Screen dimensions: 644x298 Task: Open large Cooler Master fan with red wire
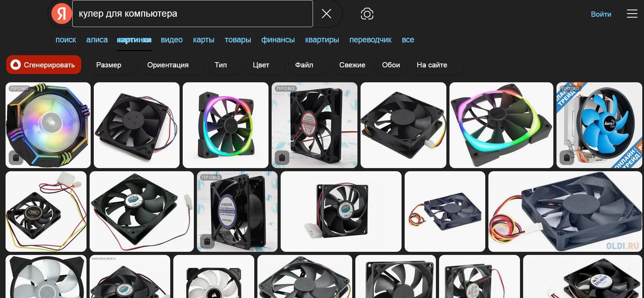pyautogui.click(x=142, y=212)
